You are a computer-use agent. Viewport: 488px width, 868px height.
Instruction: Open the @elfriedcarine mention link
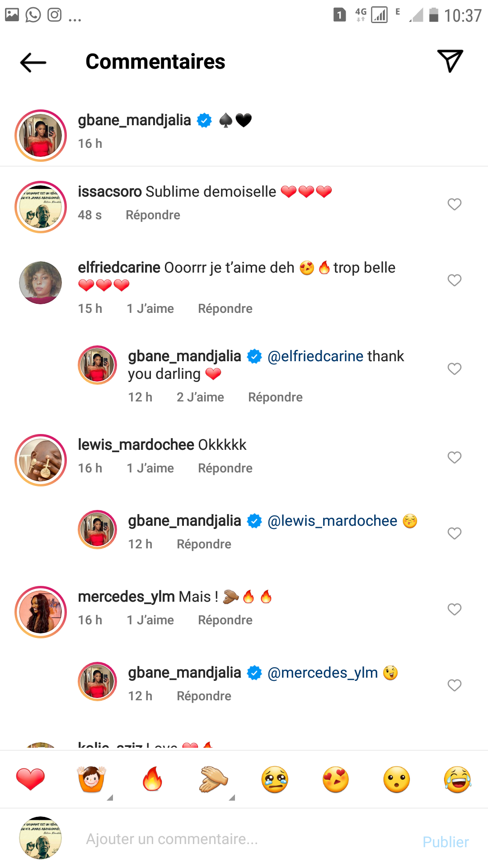(x=315, y=356)
